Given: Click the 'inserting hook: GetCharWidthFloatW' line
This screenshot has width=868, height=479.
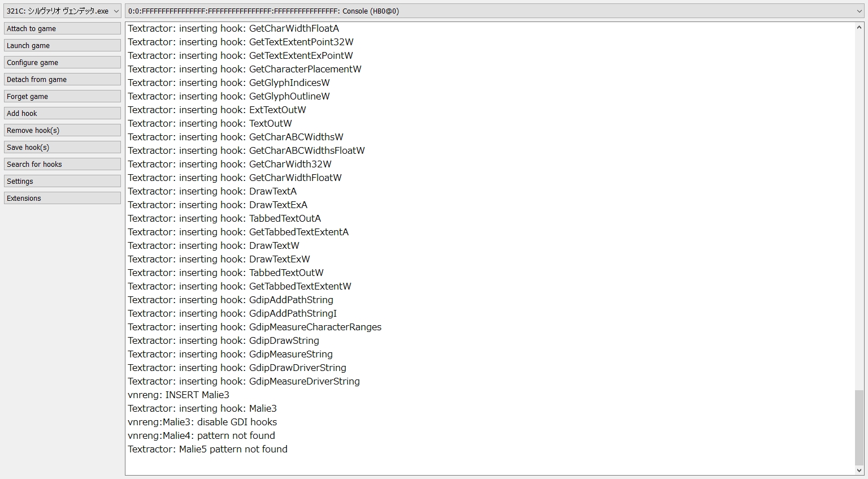Looking at the screenshot, I should [235, 178].
